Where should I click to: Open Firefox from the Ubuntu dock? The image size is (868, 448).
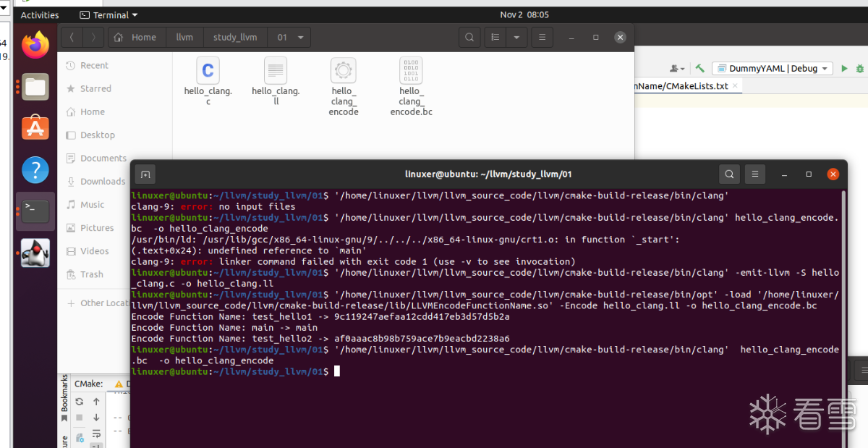pos(35,46)
